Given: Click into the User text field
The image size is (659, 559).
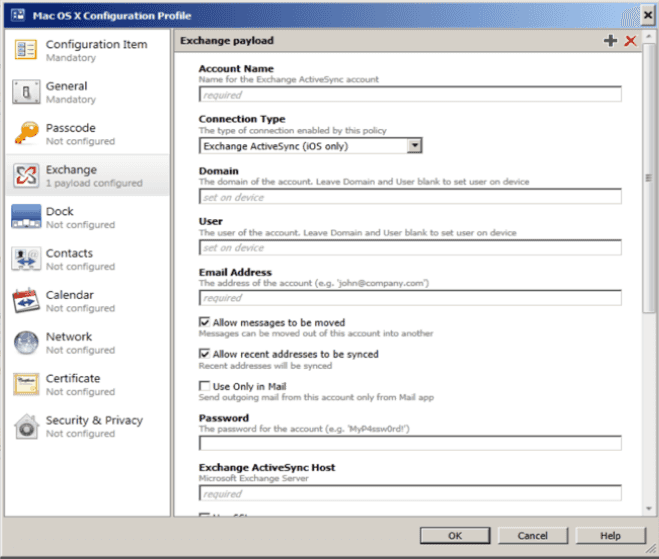Looking at the screenshot, I should coord(410,247).
